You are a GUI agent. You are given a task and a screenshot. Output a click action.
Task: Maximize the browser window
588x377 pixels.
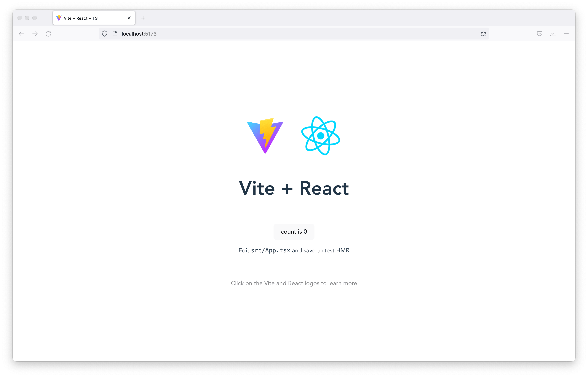(x=35, y=18)
